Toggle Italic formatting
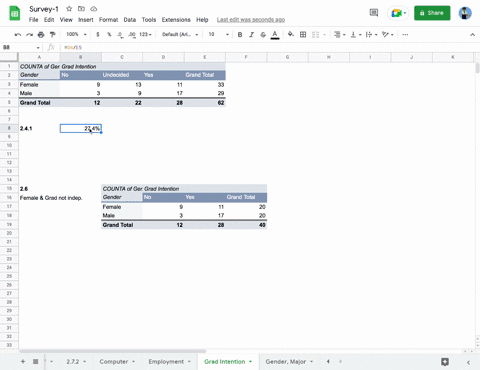 251,34
